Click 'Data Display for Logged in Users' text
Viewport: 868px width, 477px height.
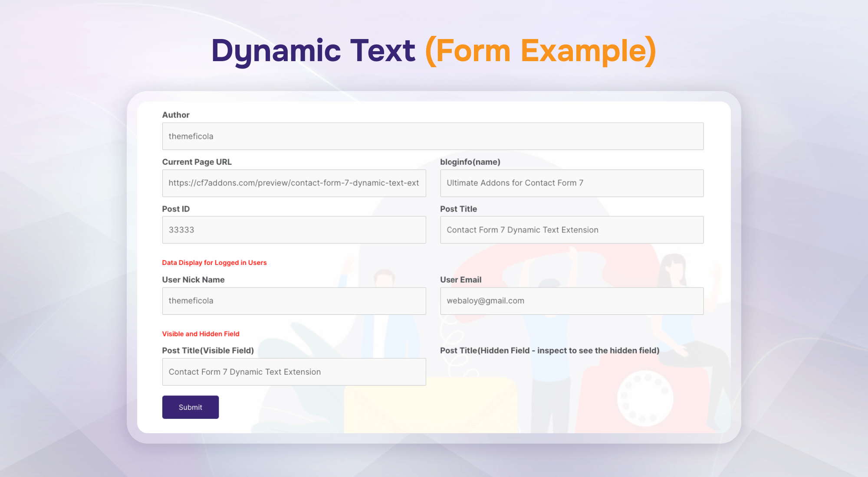[x=214, y=263]
